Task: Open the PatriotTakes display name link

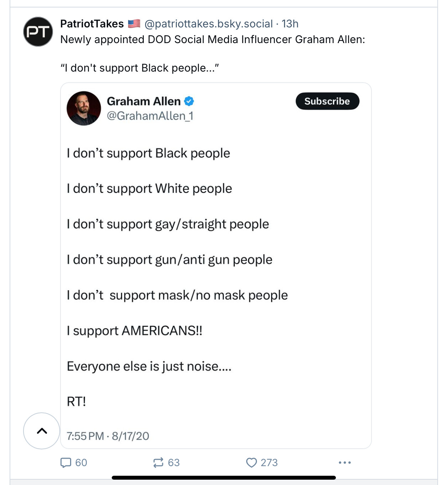Action: 92,24
